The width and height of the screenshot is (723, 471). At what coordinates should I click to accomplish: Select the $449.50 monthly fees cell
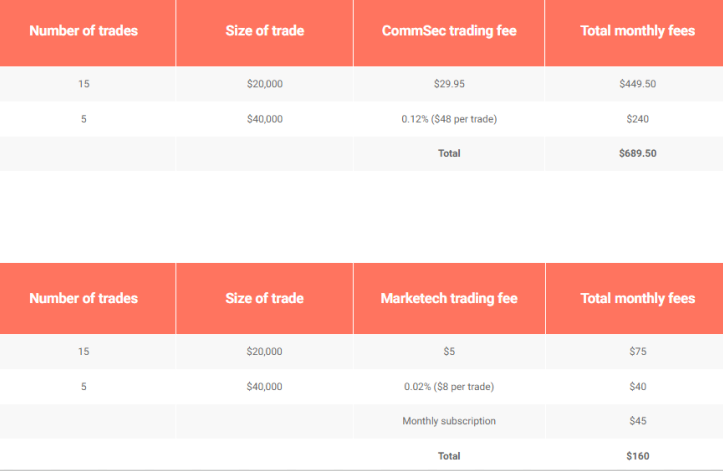(637, 84)
